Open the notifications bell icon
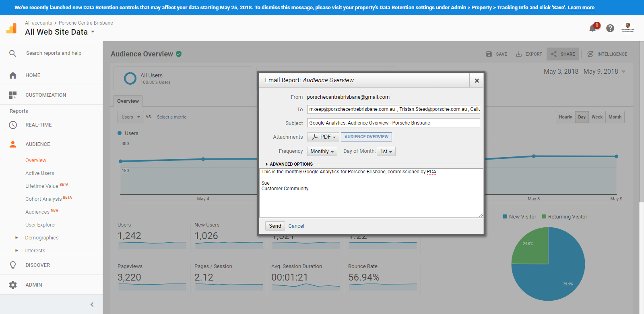Viewport: 644px width, 314px height. [x=592, y=28]
